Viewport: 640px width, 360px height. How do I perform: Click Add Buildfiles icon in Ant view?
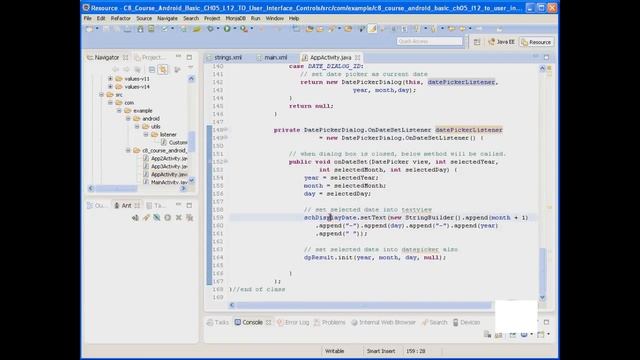(135, 218)
